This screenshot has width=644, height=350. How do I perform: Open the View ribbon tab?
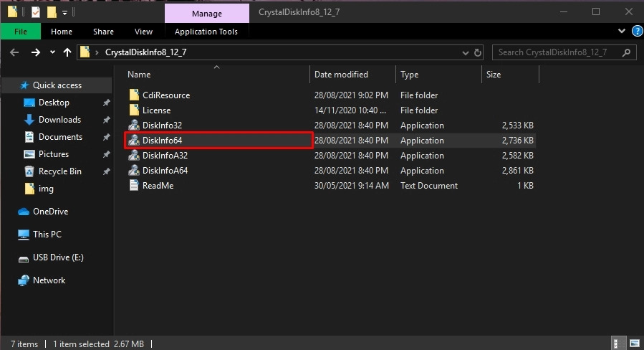coord(143,32)
